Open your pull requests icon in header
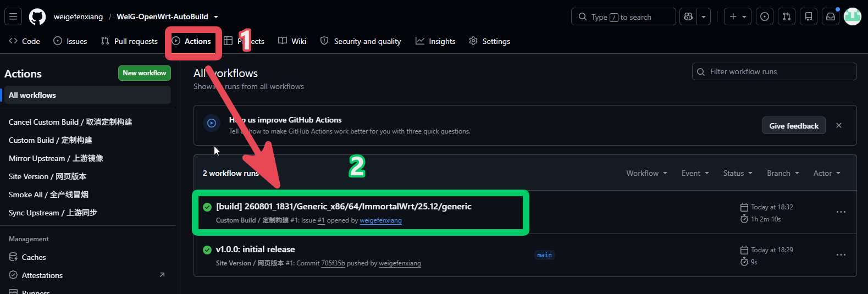Image resolution: width=868 pixels, height=294 pixels. [x=787, y=16]
